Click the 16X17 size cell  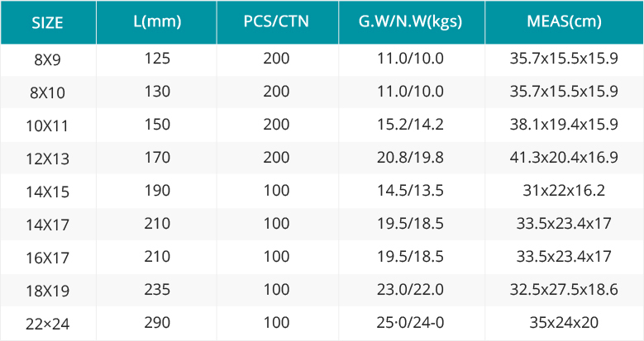click(x=48, y=258)
